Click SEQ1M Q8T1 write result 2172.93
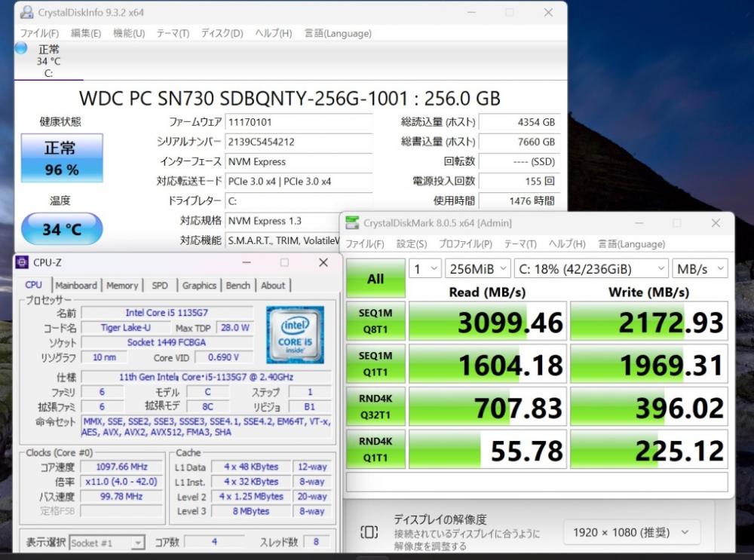The image size is (754, 560). (648, 322)
